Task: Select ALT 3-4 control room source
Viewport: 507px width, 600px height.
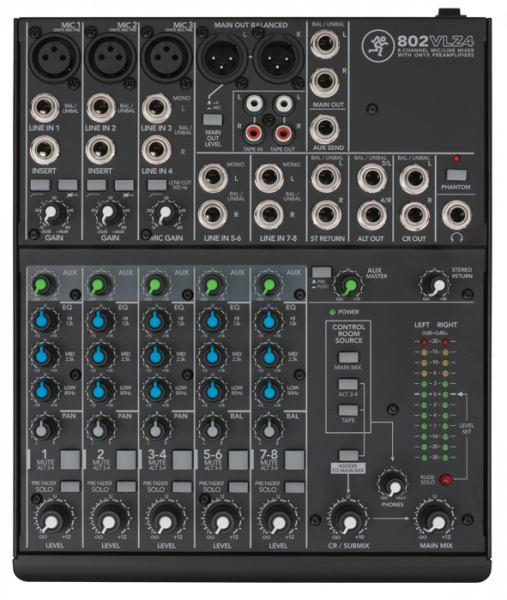Action: (x=348, y=384)
